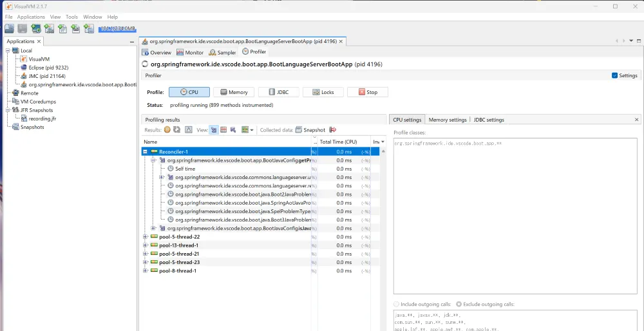Open the Window menu
The width and height of the screenshot is (644, 331).
(92, 17)
